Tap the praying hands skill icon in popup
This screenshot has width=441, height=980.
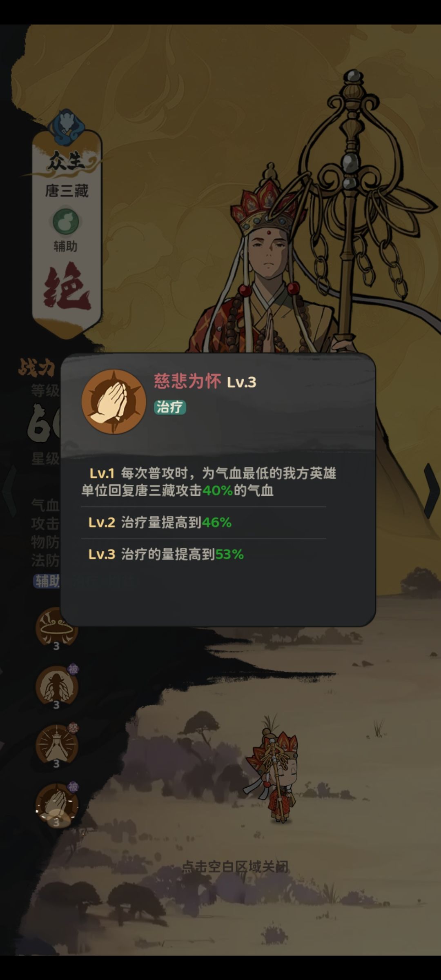pos(114,402)
